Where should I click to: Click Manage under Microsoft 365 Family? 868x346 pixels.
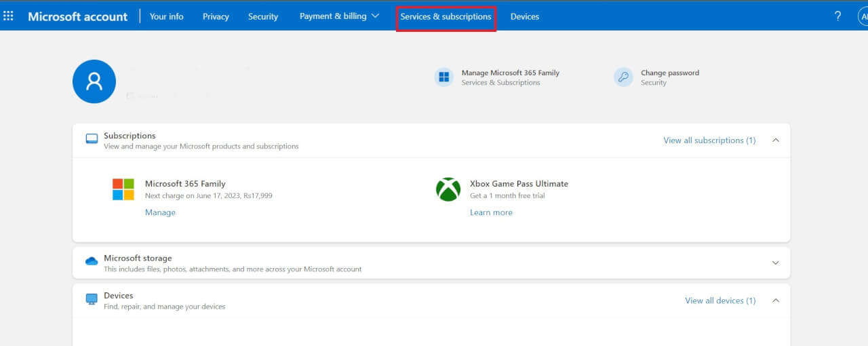coord(160,212)
